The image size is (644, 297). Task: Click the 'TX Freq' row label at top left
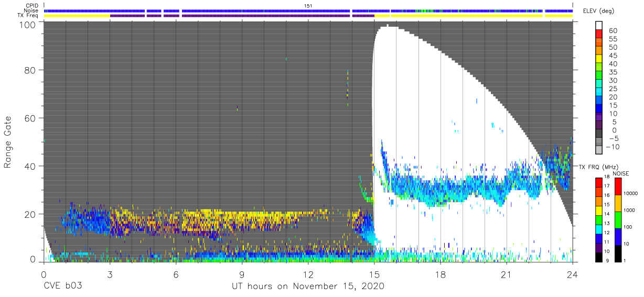tap(28, 15)
